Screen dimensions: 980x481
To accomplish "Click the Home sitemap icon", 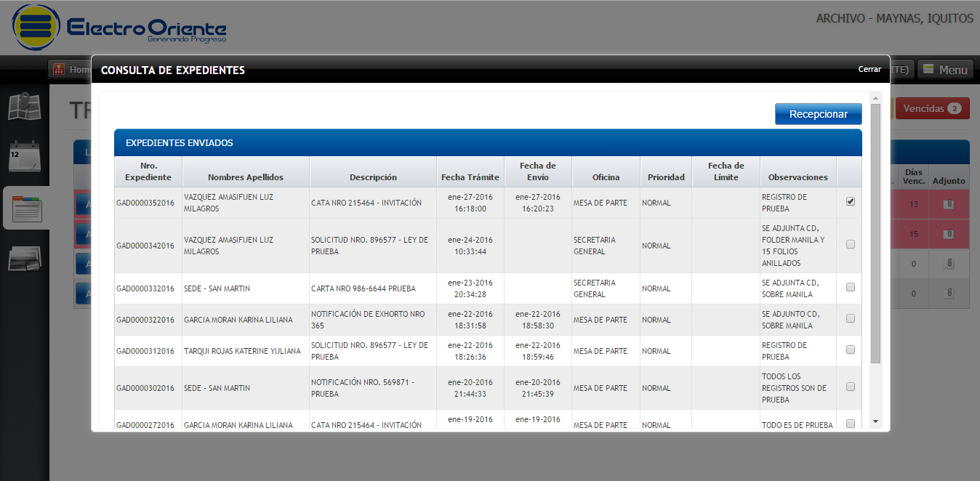I will point(59,70).
